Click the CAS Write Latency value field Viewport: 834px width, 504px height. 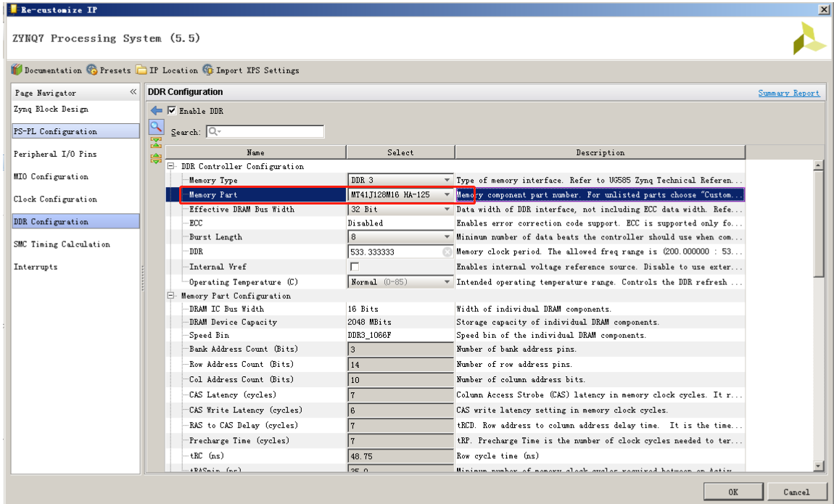click(x=400, y=410)
